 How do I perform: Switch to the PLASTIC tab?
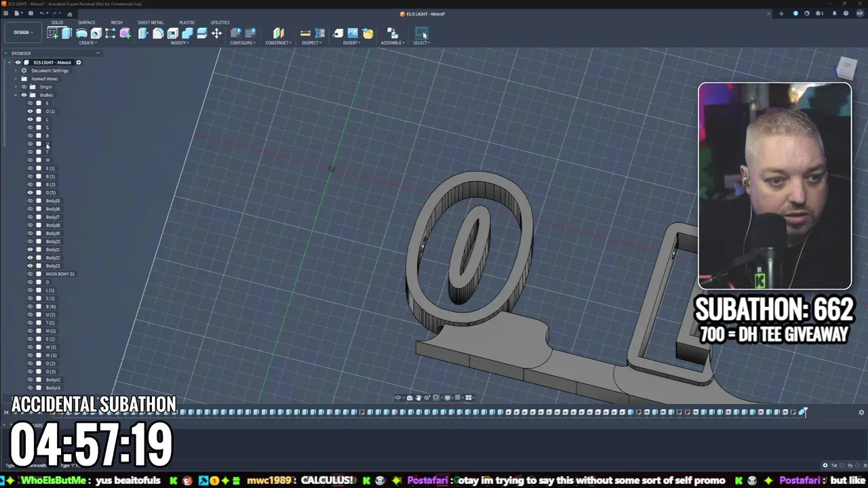[186, 22]
